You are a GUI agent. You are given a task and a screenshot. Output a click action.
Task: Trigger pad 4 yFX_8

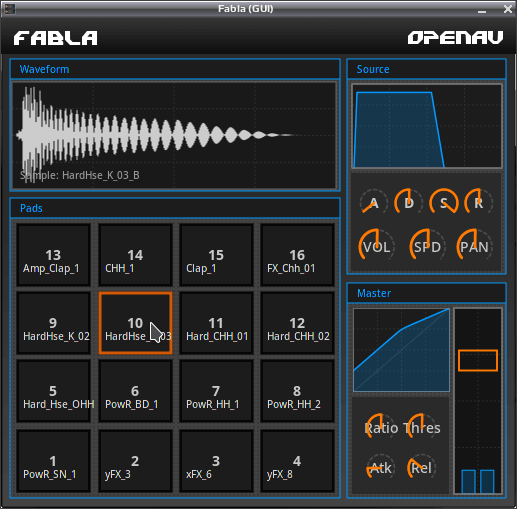(297, 461)
